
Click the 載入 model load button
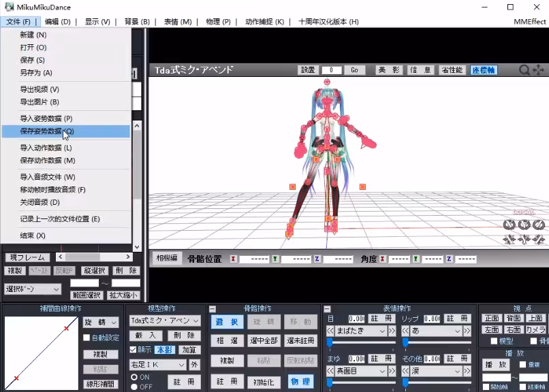(146, 336)
